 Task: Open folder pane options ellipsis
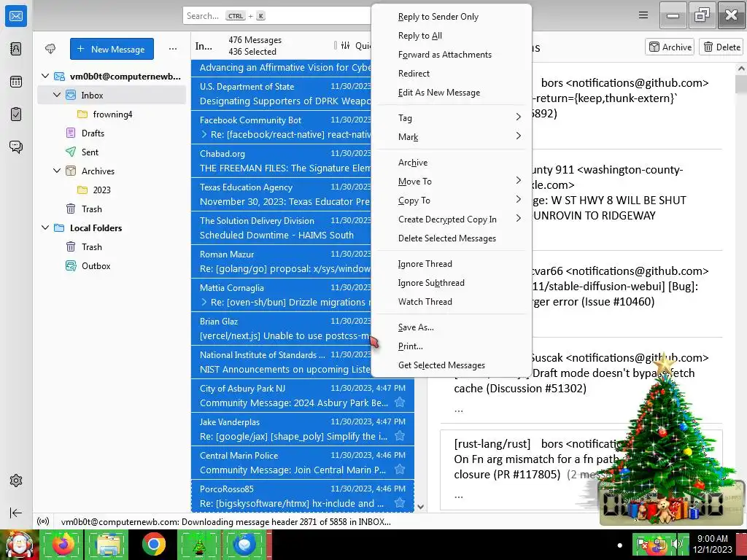tap(173, 49)
